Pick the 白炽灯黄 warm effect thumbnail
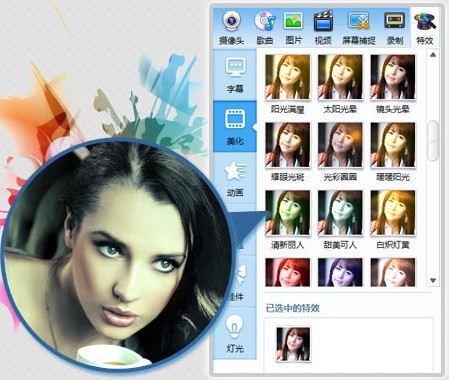The height and width of the screenshot is (380, 449). (x=393, y=213)
